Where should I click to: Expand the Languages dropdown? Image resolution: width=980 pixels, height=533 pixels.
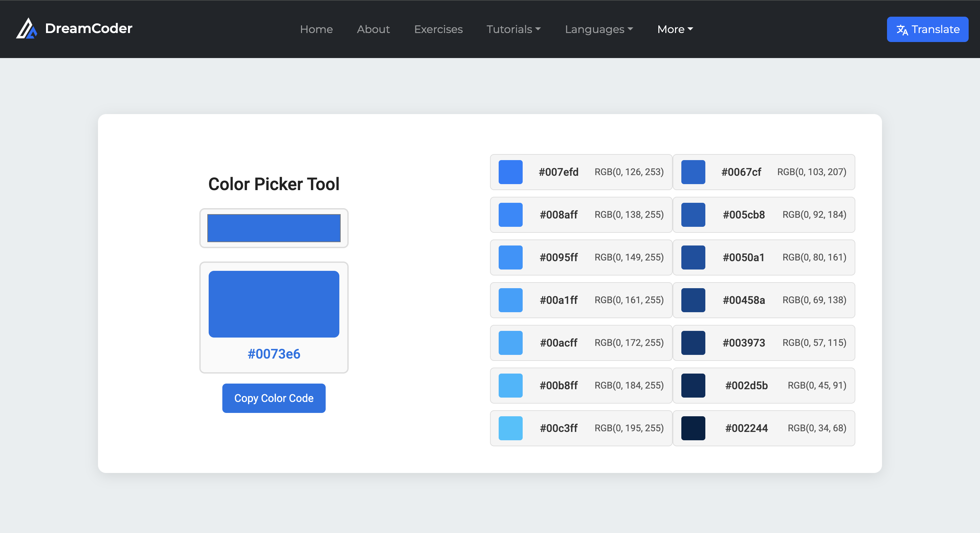(x=599, y=29)
